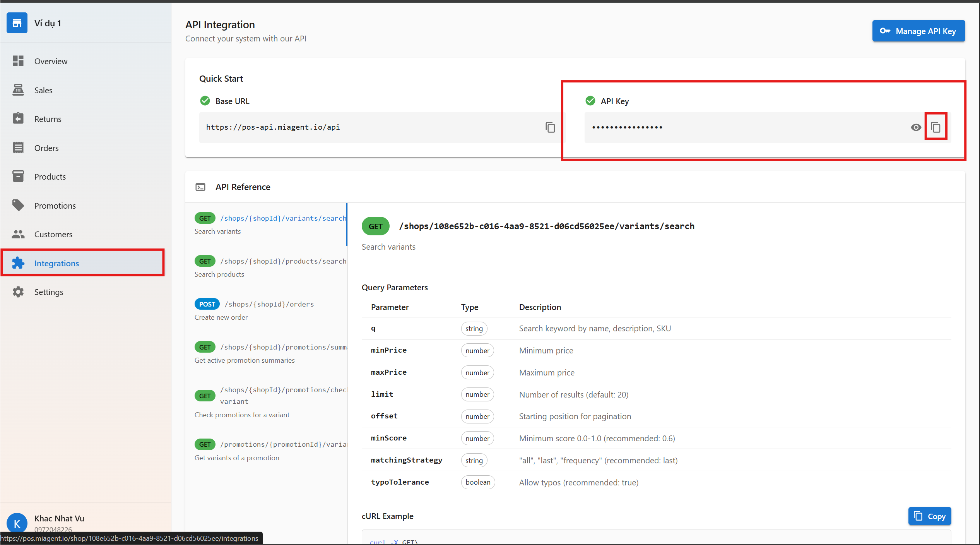
Task: Reveal the hidden API key with the eye icon
Action: (x=915, y=127)
